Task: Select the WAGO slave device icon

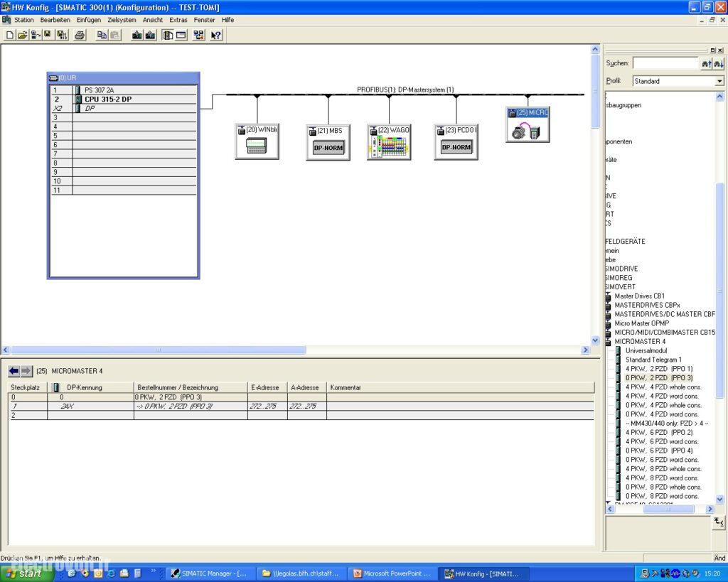Action: [x=389, y=142]
